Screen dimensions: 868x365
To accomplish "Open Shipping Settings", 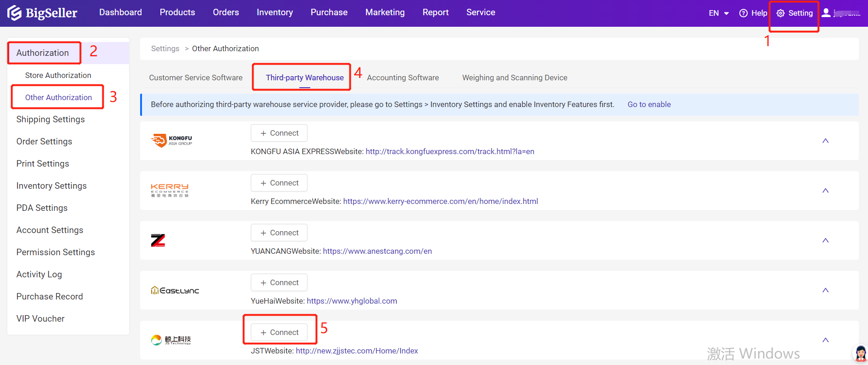I will click(x=51, y=119).
